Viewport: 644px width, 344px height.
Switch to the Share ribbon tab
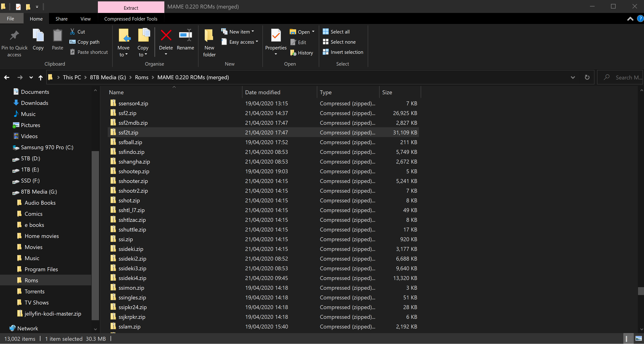point(61,18)
